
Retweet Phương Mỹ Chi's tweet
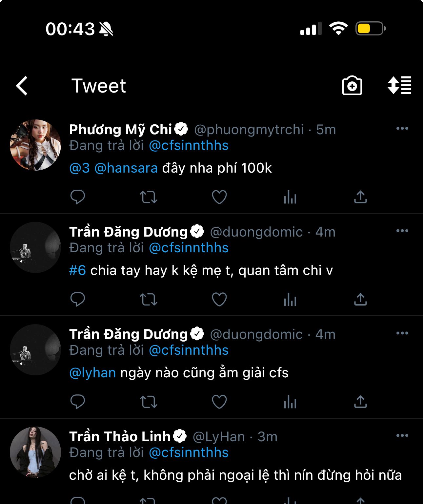149,197
